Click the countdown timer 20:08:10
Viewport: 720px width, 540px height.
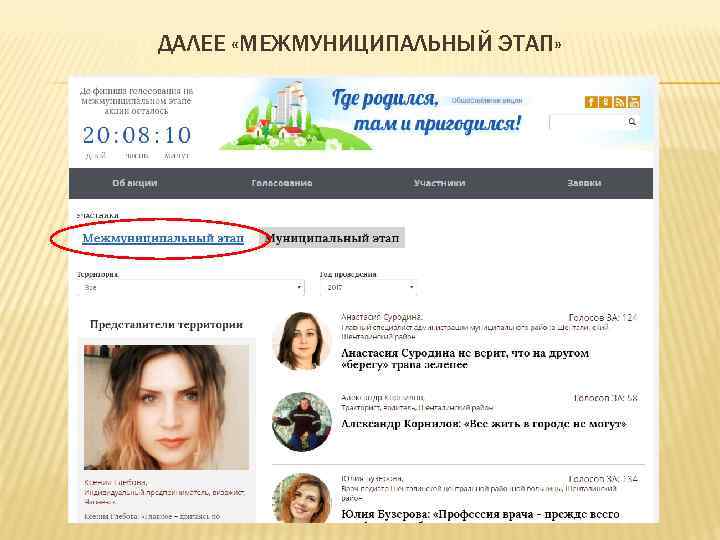tap(136, 135)
